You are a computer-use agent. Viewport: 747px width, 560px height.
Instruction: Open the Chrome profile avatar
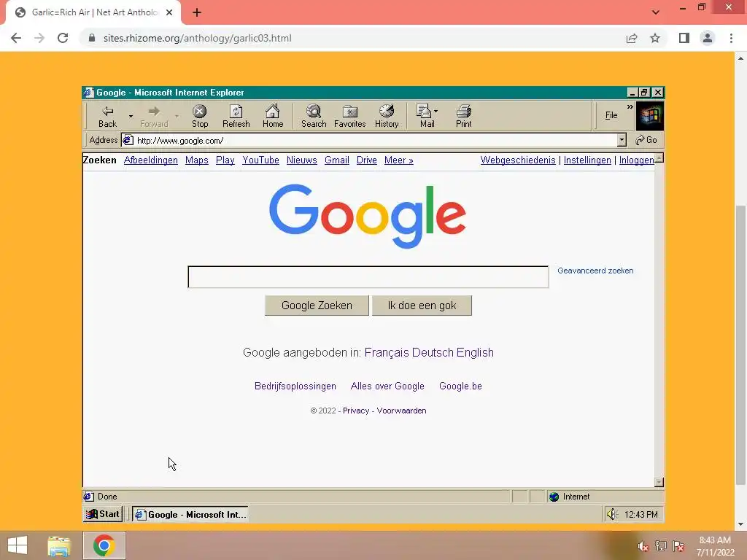click(x=708, y=38)
